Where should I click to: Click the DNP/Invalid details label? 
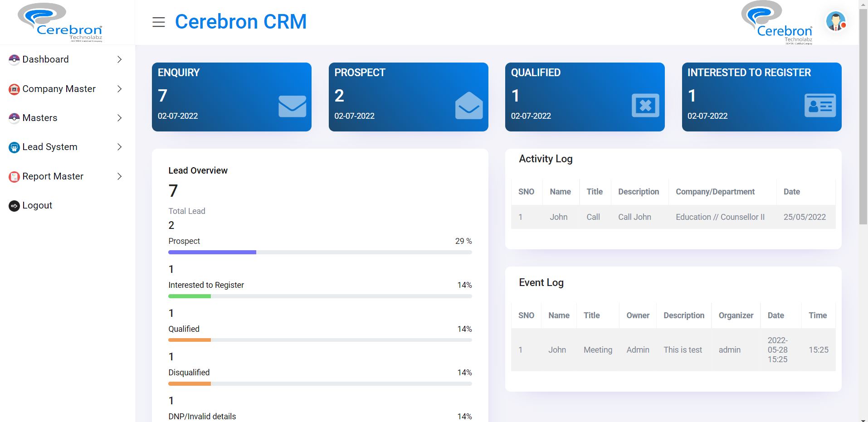click(x=202, y=417)
